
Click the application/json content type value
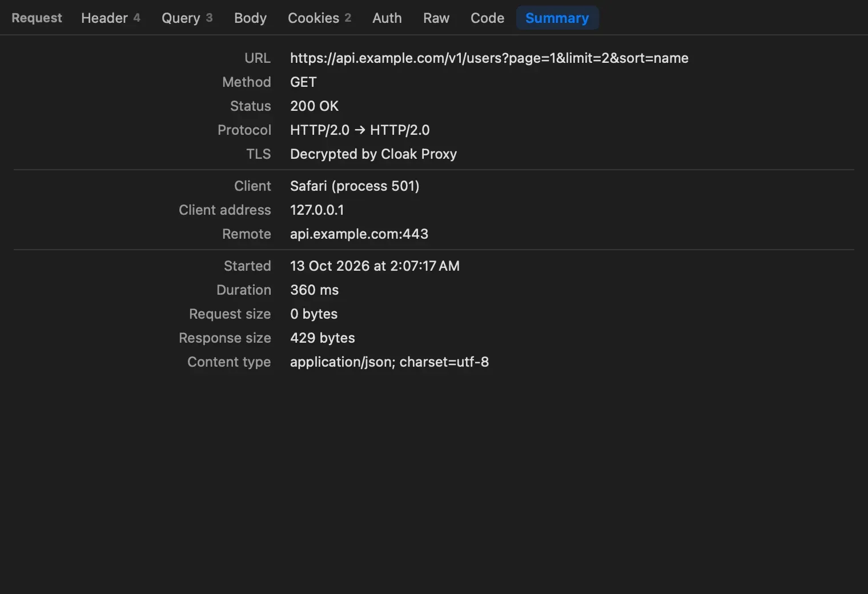point(389,362)
